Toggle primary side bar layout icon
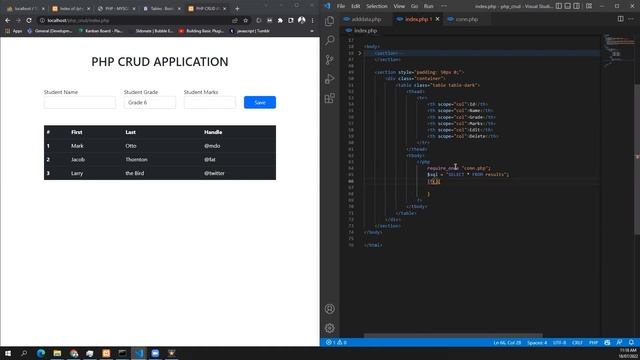640x360 pixels. (x=559, y=6)
